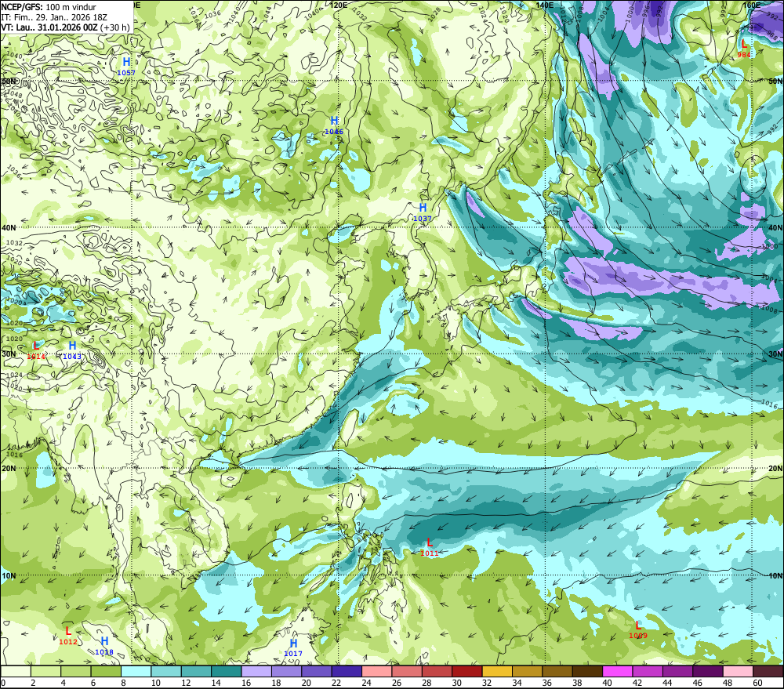Select the light pink 24–26 legend swatch
This screenshot has height=689, width=784.
(x=377, y=671)
